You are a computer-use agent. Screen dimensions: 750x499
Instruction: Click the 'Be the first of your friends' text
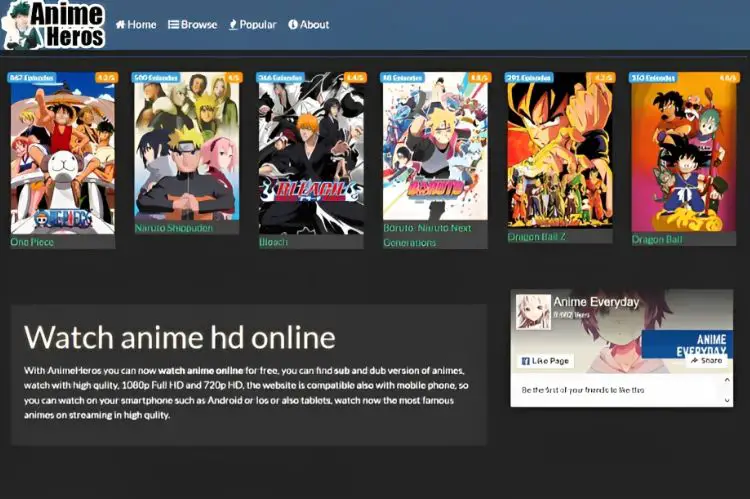click(x=583, y=390)
